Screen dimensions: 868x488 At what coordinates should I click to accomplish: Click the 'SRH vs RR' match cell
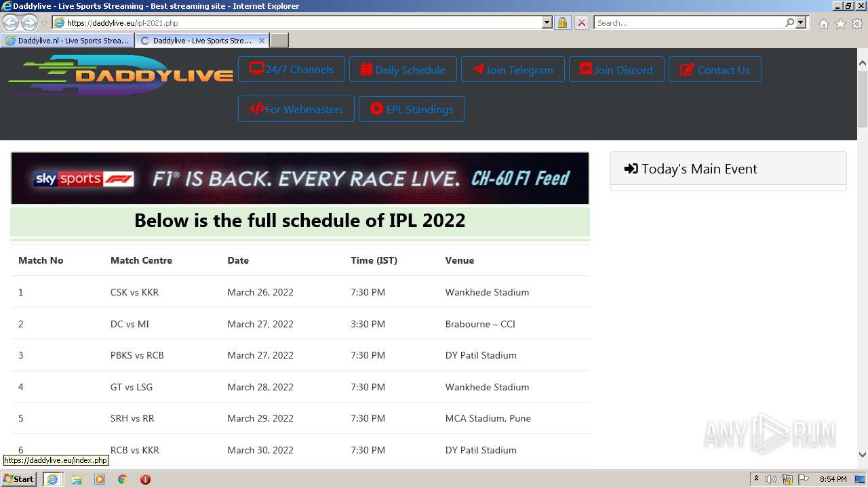[132, 418]
